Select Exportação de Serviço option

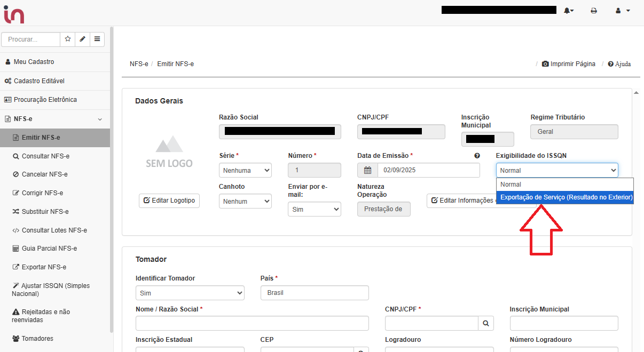pos(566,197)
